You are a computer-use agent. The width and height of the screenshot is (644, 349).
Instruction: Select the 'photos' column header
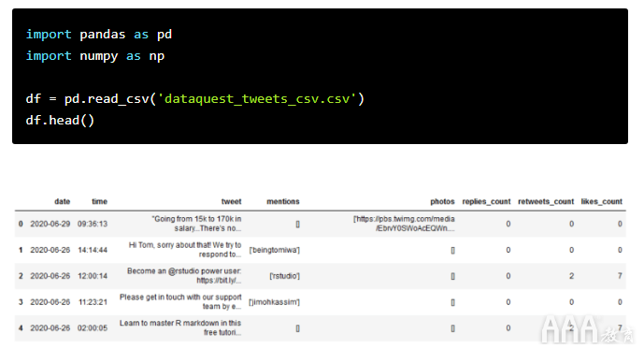coord(442,201)
